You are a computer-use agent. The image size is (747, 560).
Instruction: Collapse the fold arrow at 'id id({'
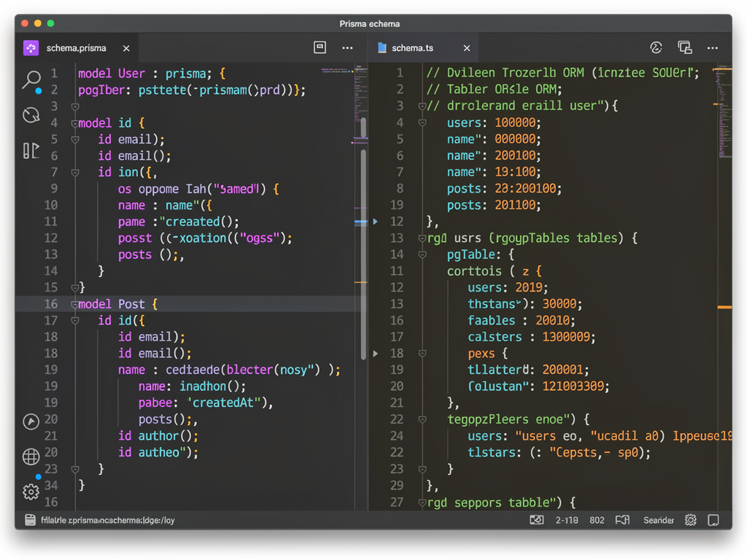[75, 321]
